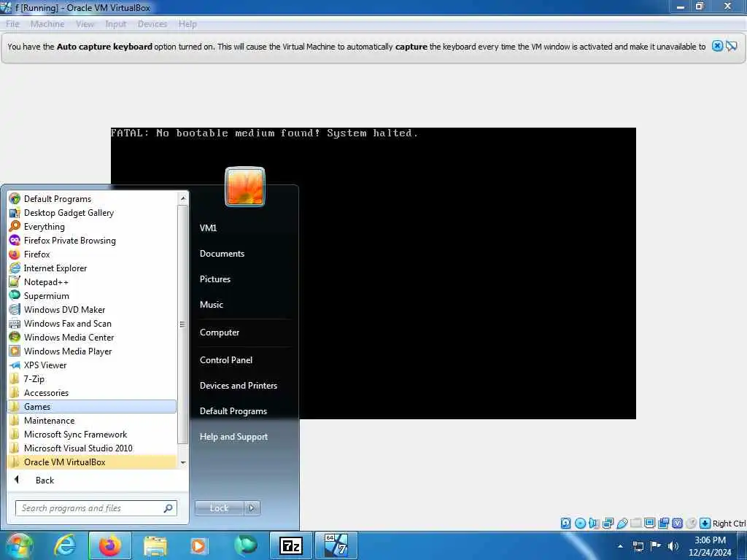Open Control Panel
The image size is (747, 560).
tap(226, 360)
